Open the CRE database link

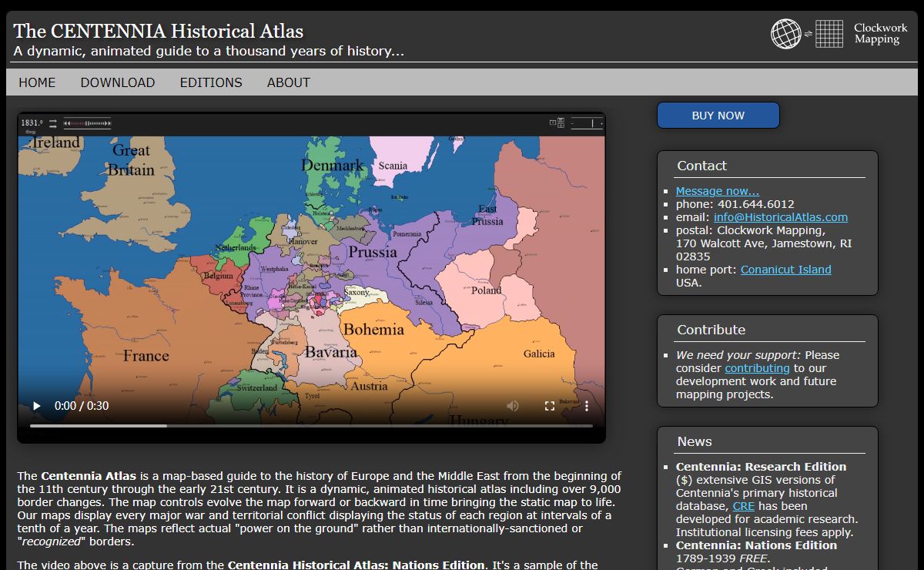point(743,506)
